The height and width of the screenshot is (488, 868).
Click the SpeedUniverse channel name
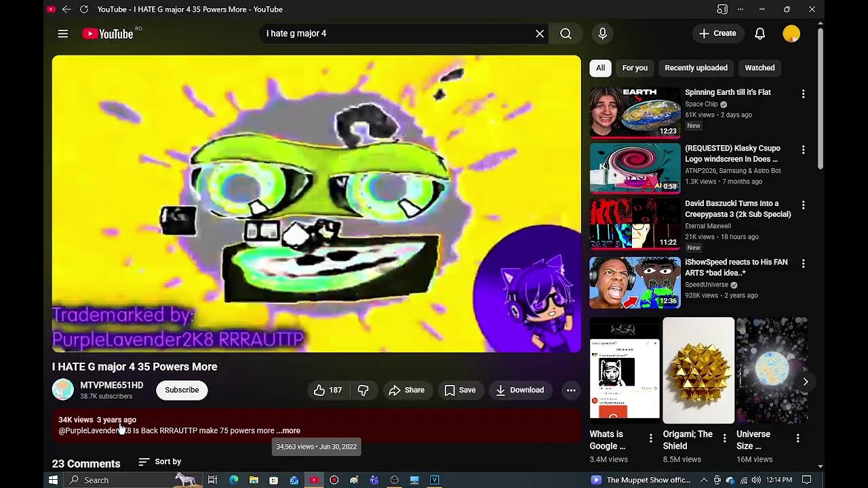707,285
